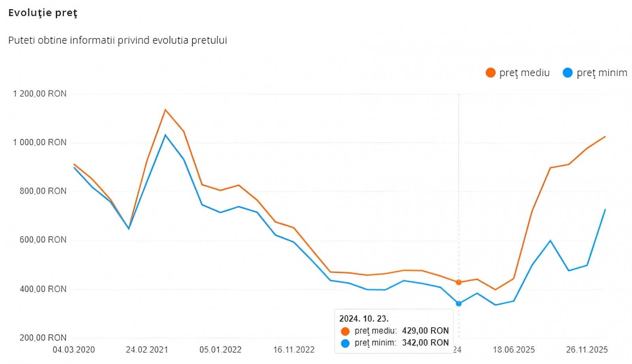Screen dimensions: 632x364
Task: Click the highlighted blue point on the chart line
Action: pyautogui.click(x=459, y=304)
